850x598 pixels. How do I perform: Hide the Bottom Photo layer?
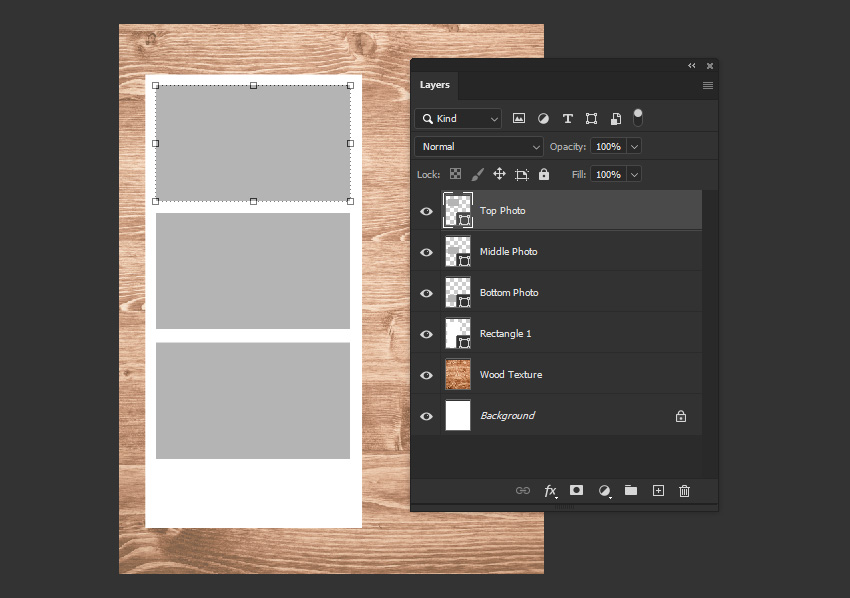427,293
